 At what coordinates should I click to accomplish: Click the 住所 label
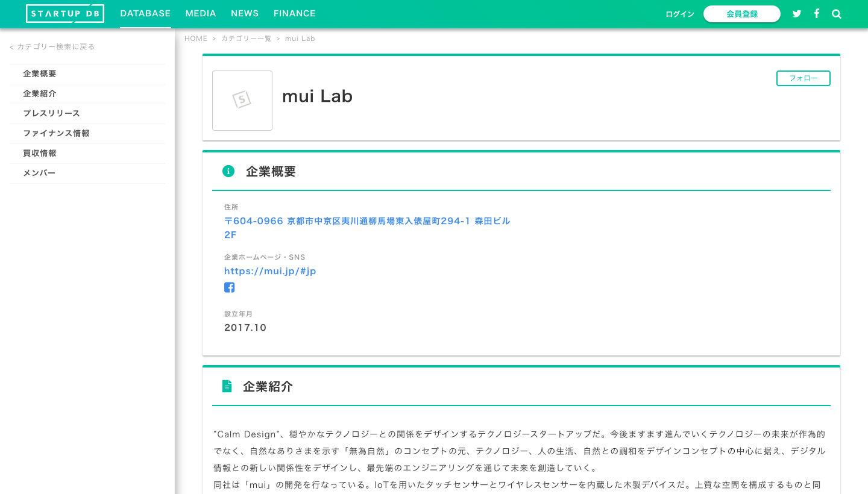(231, 207)
